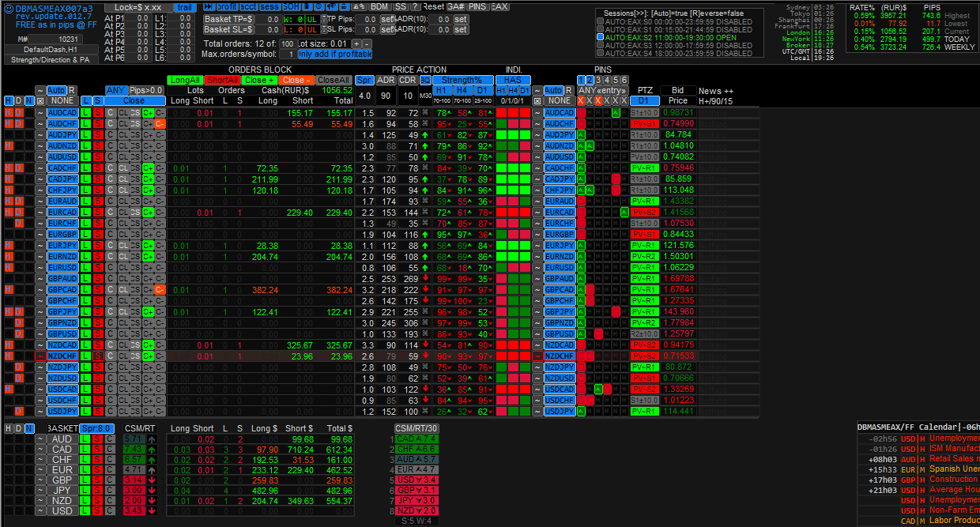Click the smiley face icon at top left
Viewport: 980px width, 527px height.
(9, 8)
